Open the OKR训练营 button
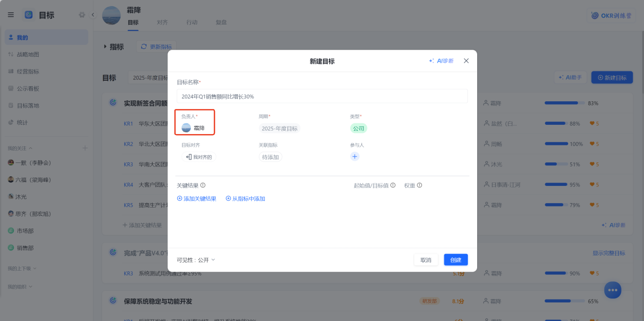 [x=612, y=15]
